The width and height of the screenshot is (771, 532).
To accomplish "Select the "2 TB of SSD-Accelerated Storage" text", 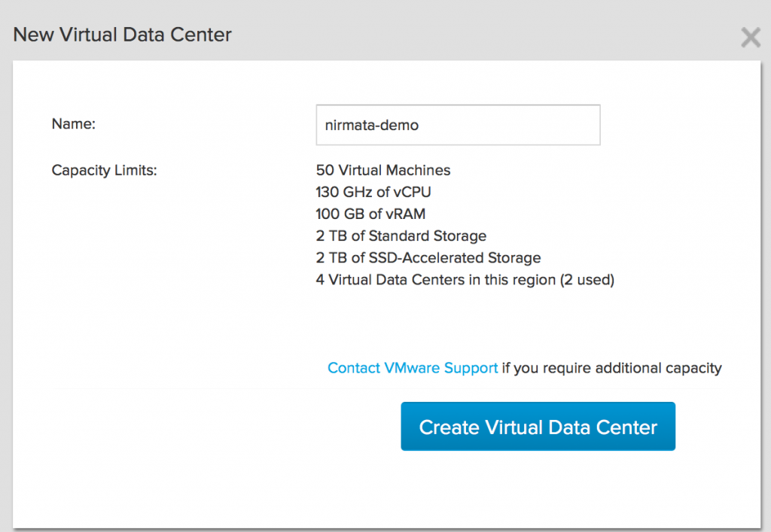I will click(428, 258).
